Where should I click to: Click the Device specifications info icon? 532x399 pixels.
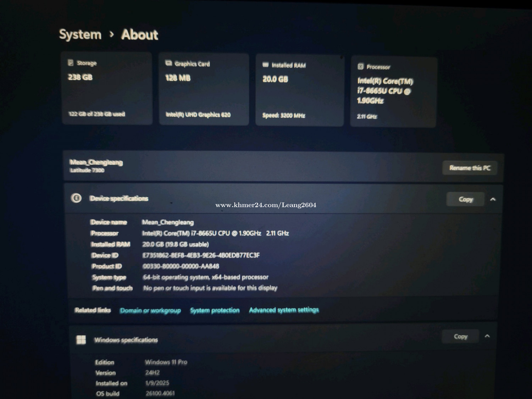coord(76,198)
